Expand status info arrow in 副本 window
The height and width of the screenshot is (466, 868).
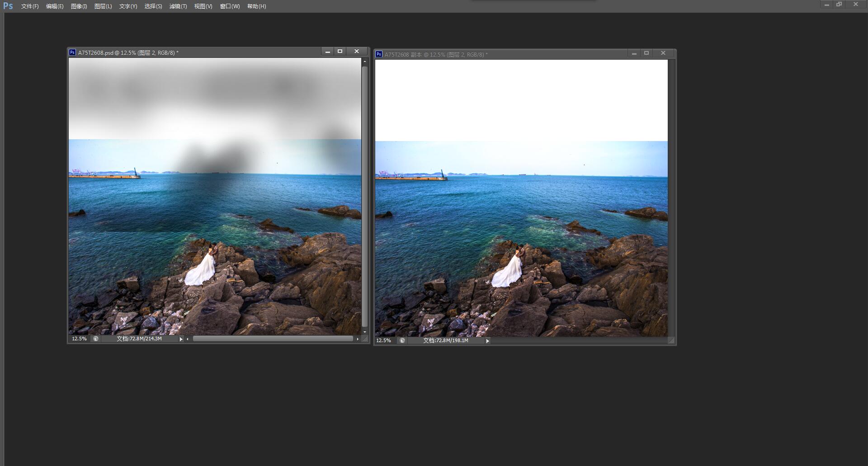pos(487,341)
